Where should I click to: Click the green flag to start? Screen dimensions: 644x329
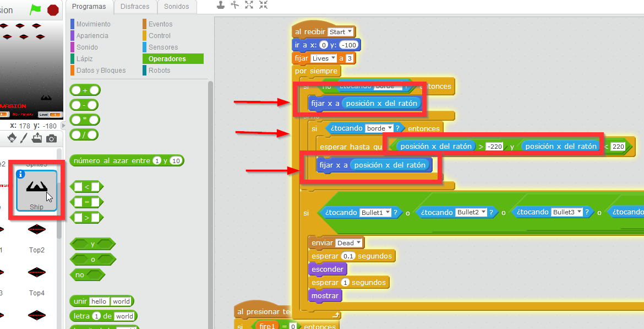[x=36, y=9]
